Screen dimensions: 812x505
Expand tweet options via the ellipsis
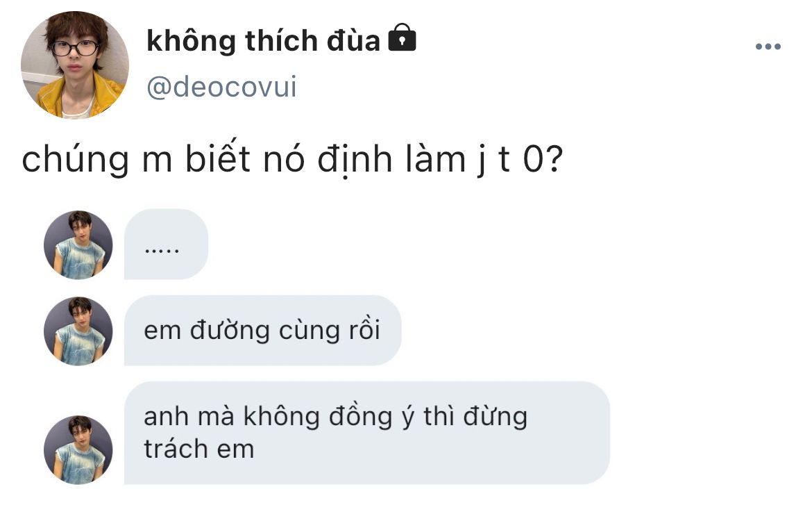[768, 47]
